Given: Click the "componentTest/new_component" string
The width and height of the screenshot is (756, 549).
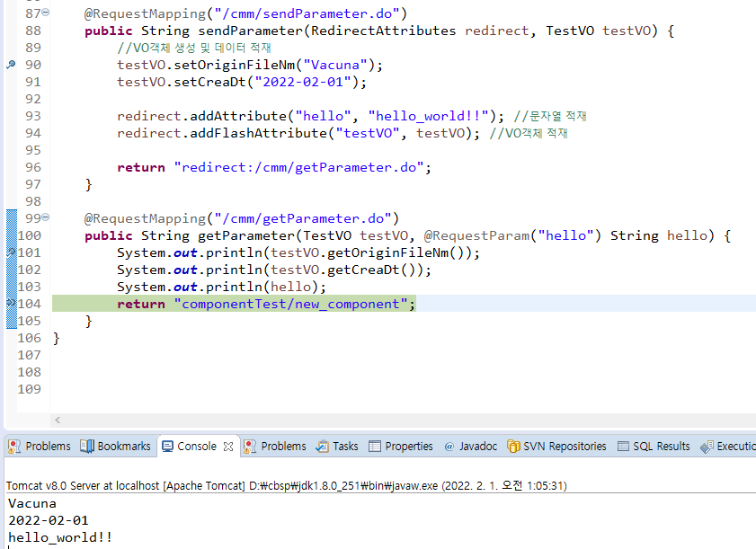Looking at the screenshot, I should [290, 304].
